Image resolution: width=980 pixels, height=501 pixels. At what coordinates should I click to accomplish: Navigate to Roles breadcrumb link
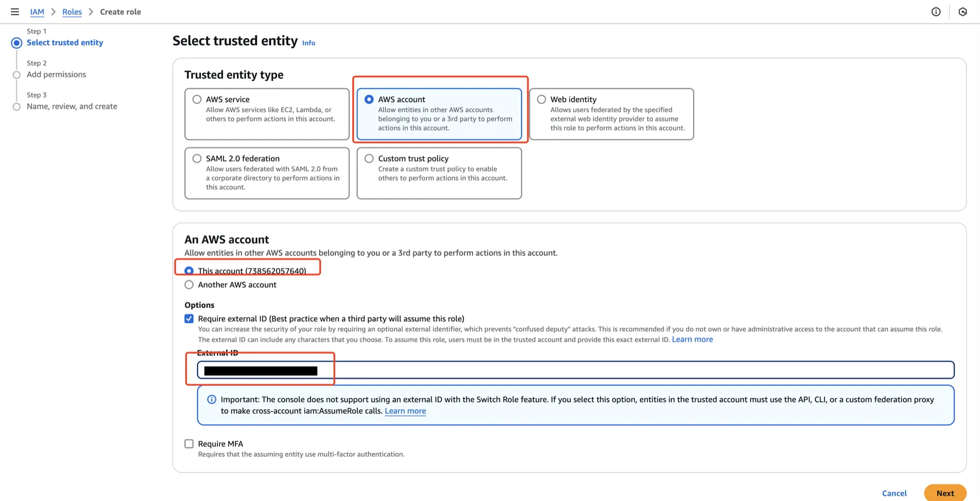72,12
